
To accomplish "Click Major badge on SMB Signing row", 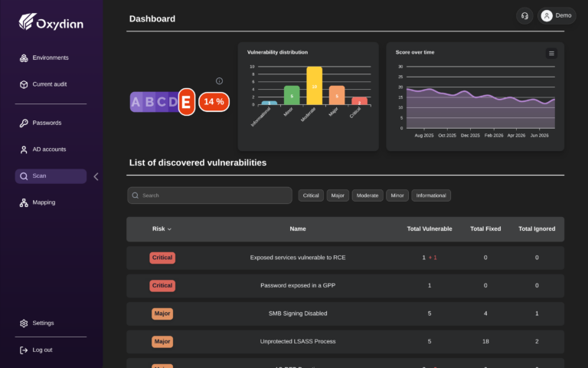I will click(162, 314).
